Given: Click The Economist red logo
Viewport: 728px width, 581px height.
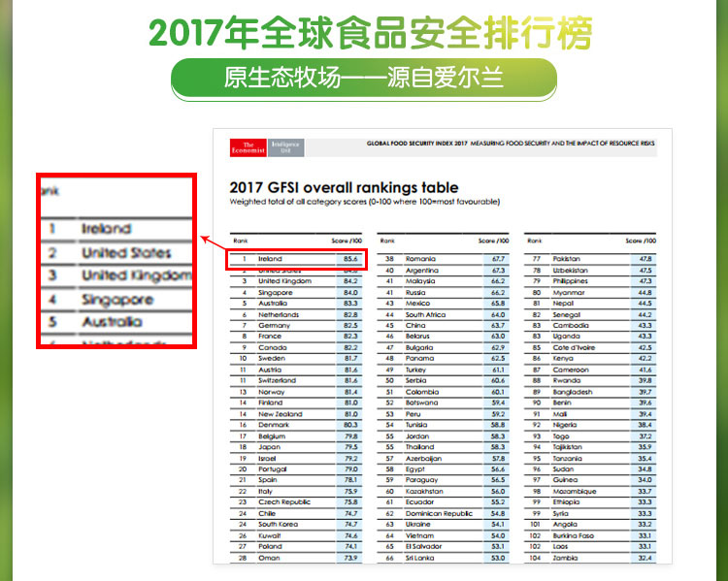Looking at the screenshot, I should [248, 147].
